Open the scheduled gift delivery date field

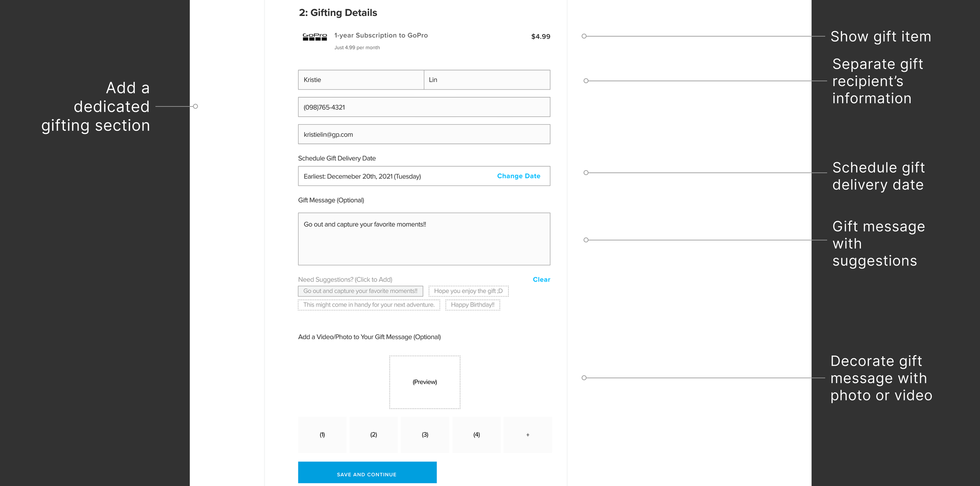click(392, 176)
